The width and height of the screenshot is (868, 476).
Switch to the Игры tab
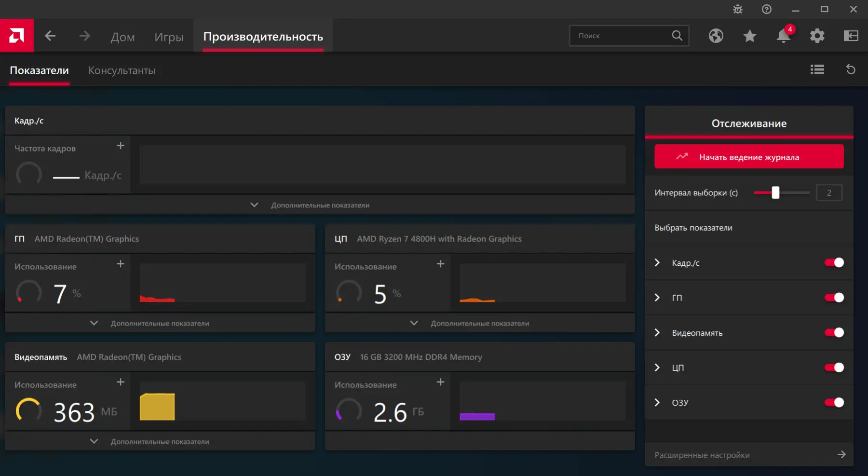169,37
